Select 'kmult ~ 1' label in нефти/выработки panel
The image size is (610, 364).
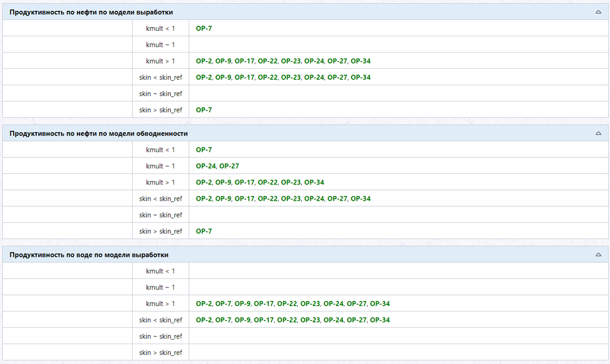click(160, 44)
